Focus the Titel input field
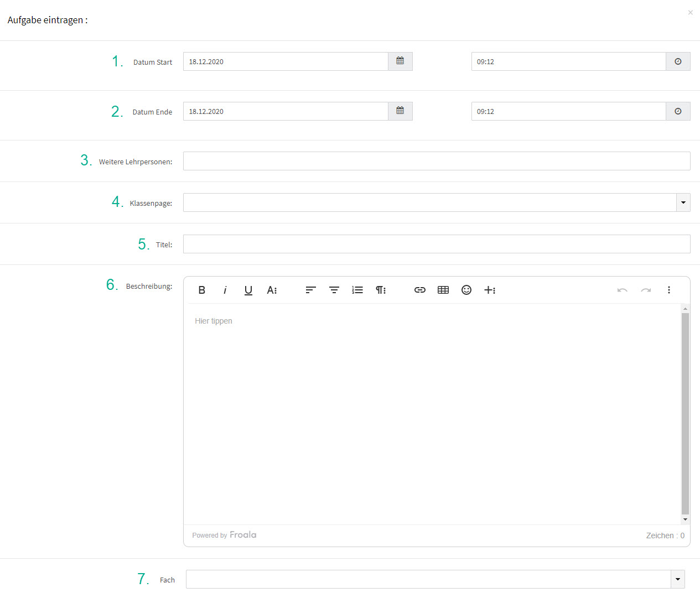 point(437,244)
